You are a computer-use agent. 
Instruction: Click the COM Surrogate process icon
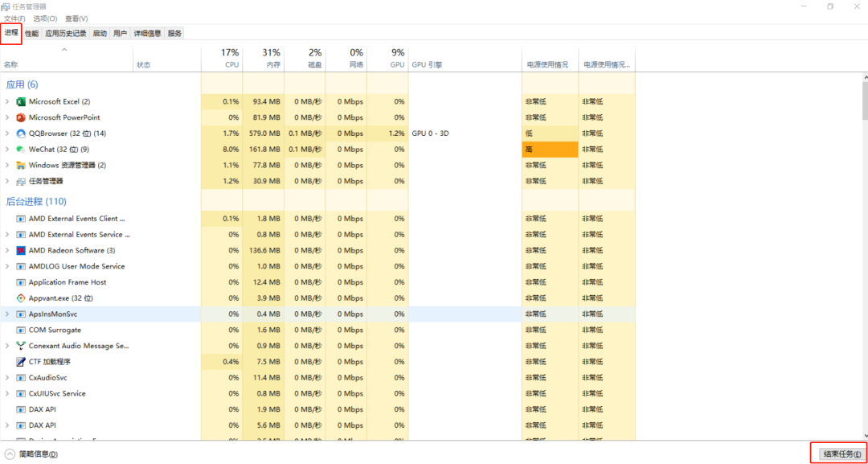click(21, 330)
